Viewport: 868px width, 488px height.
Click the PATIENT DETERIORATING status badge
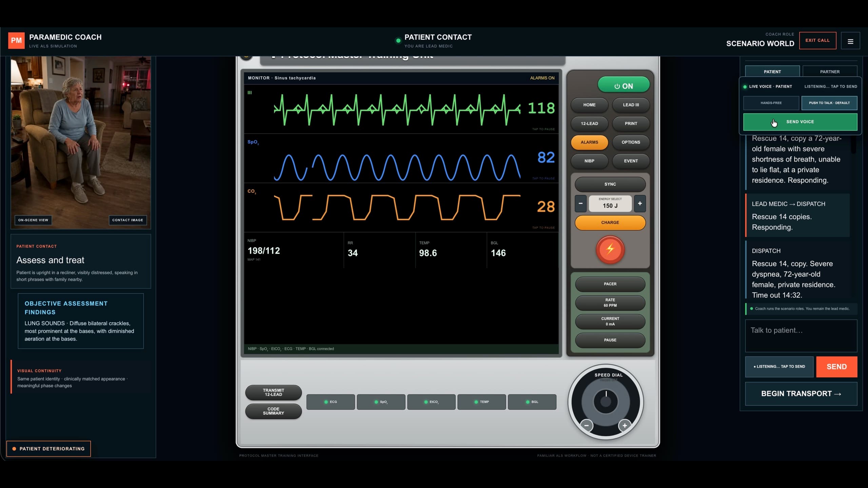(48, 449)
